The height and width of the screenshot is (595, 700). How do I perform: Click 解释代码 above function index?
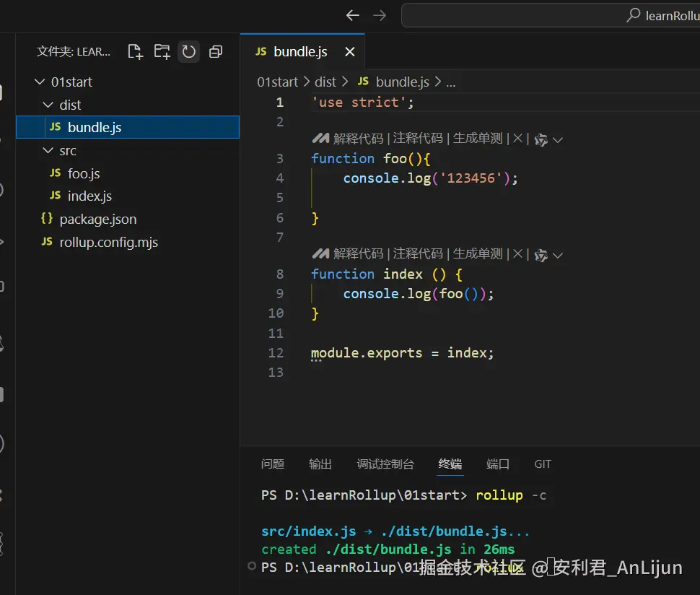pyautogui.click(x=358, y=253)
